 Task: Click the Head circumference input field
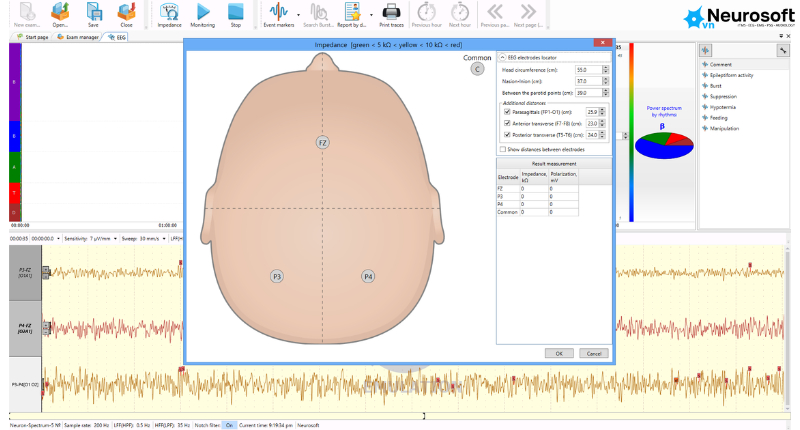[588, 70]
